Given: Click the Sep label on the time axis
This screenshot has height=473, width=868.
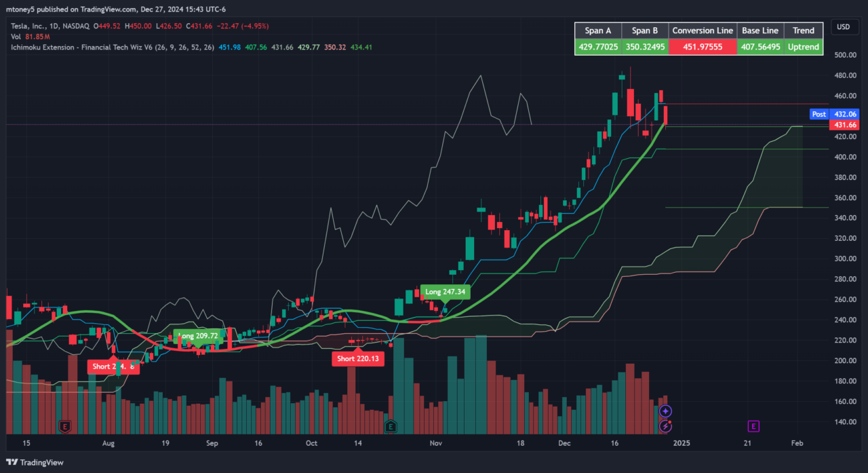Looking at the screenshot, I should (x=212, y=443).
